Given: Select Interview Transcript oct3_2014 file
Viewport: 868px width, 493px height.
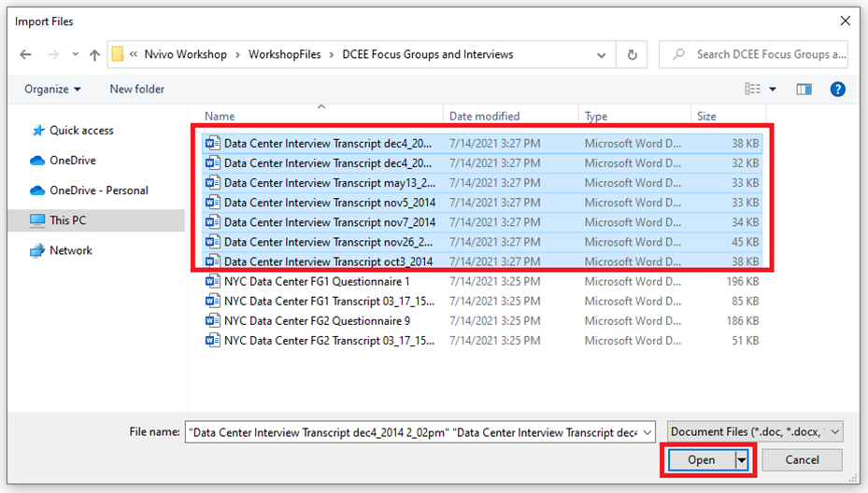Looking at the screenshot, I should [482, 261].
